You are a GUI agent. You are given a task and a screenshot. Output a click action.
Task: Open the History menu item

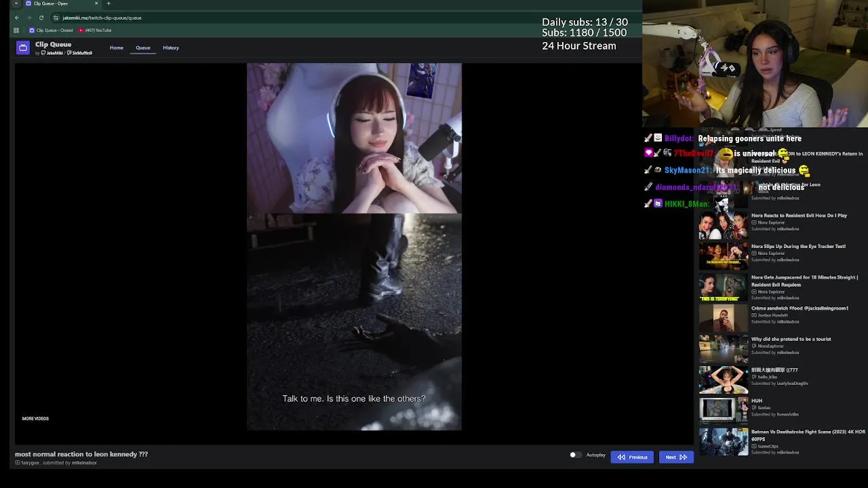pyautogui.click(x=171, y=47)
